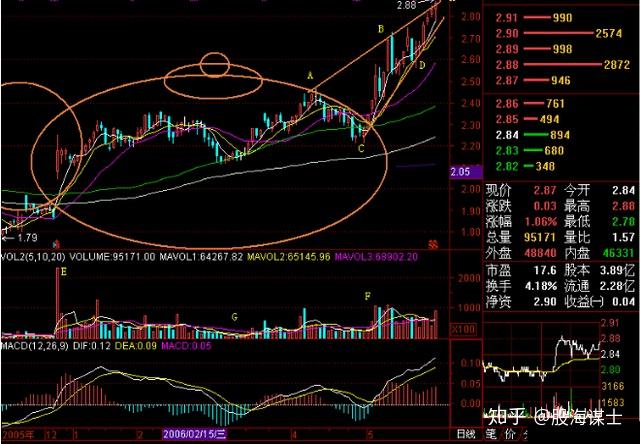Click the 2.88 high price annotation
This screenshot has width=640, height=444.
click(407, 6)
